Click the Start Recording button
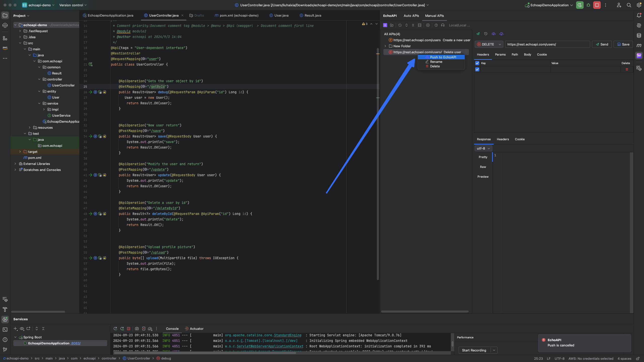 click(474, 350)
